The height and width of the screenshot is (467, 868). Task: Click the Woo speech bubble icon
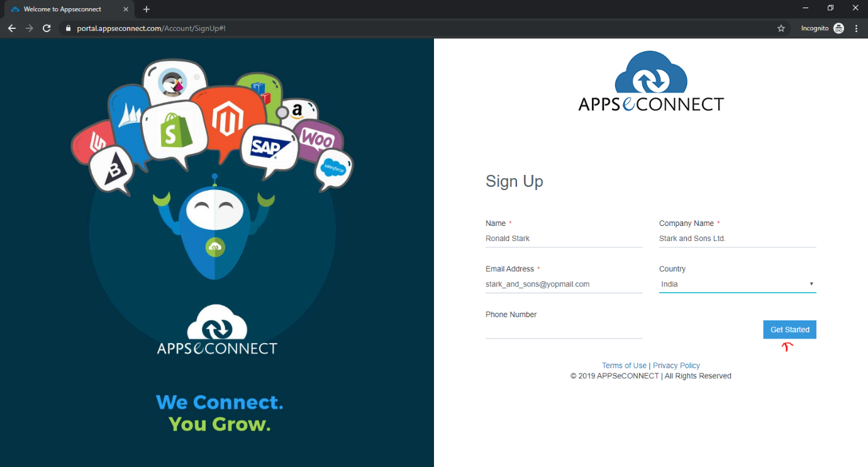pos(319,139)
